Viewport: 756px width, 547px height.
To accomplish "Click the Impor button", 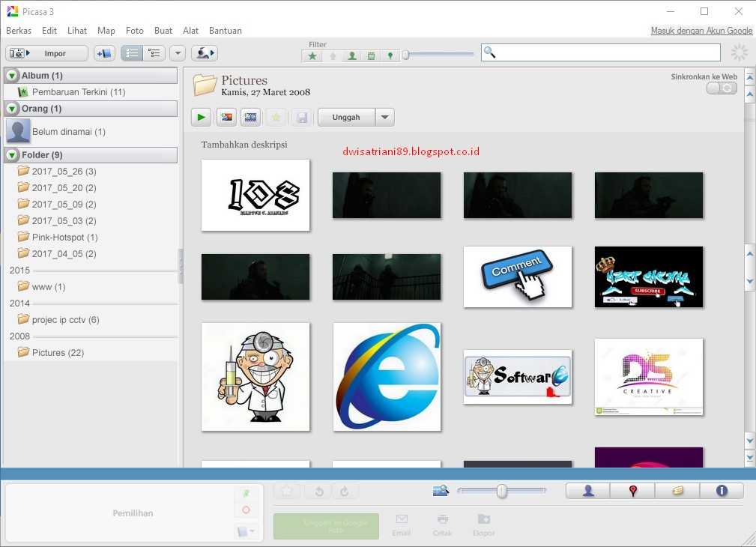I will (x=46, y=53).
